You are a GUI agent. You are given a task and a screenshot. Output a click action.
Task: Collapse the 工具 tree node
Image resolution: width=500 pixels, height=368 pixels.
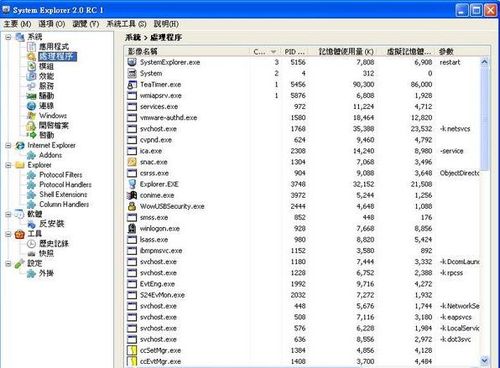click(x=8, y=234)
